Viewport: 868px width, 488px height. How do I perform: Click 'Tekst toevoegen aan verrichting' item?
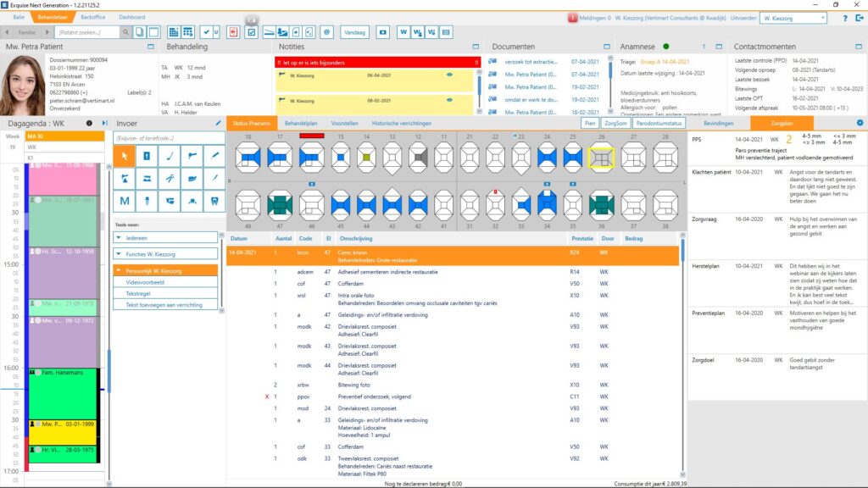click(x=165, y=305)
